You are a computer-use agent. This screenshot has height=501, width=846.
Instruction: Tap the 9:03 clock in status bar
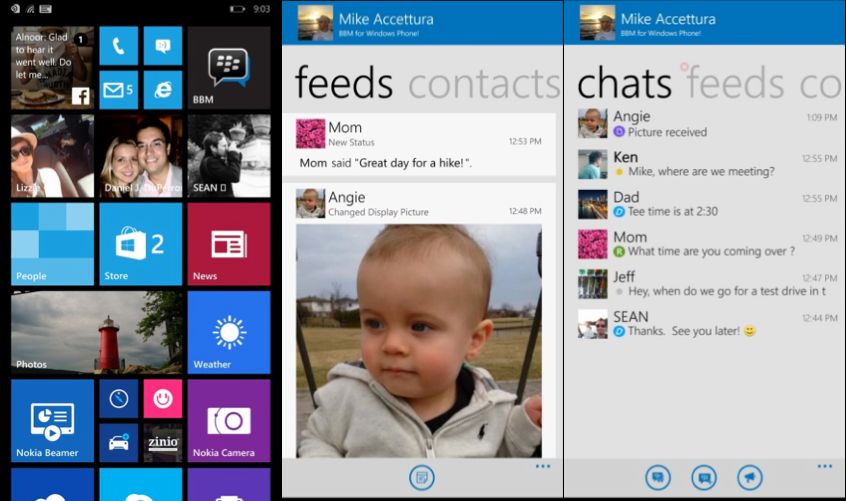[262, 9]
